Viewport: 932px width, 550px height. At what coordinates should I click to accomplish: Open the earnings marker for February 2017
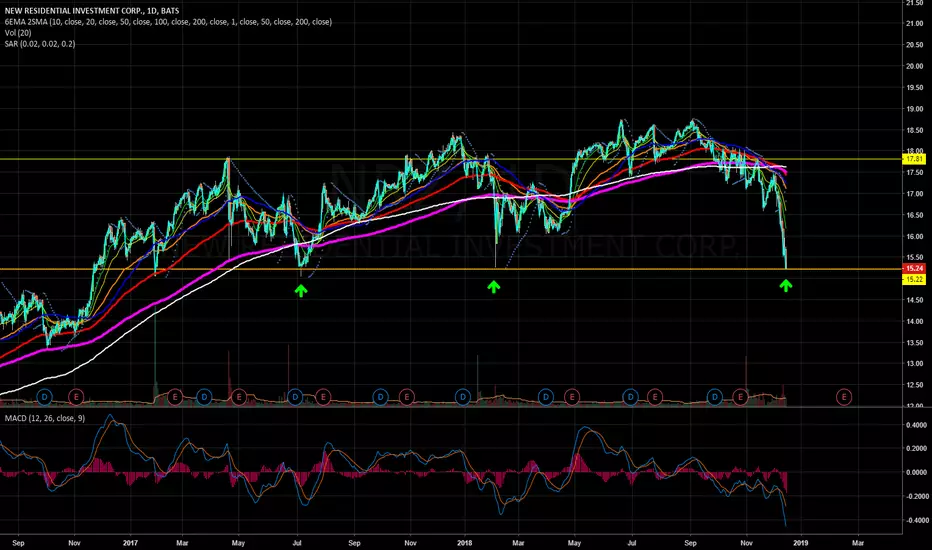(x=175, y=396)
